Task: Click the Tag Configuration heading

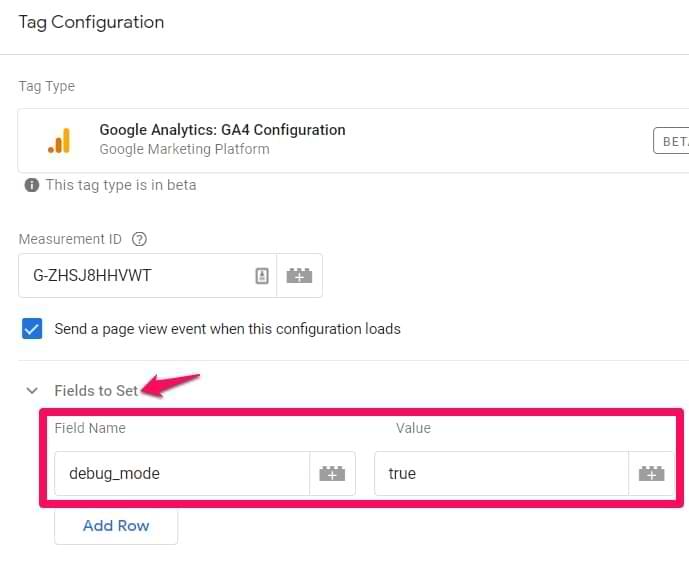Action: pos(91,22)
